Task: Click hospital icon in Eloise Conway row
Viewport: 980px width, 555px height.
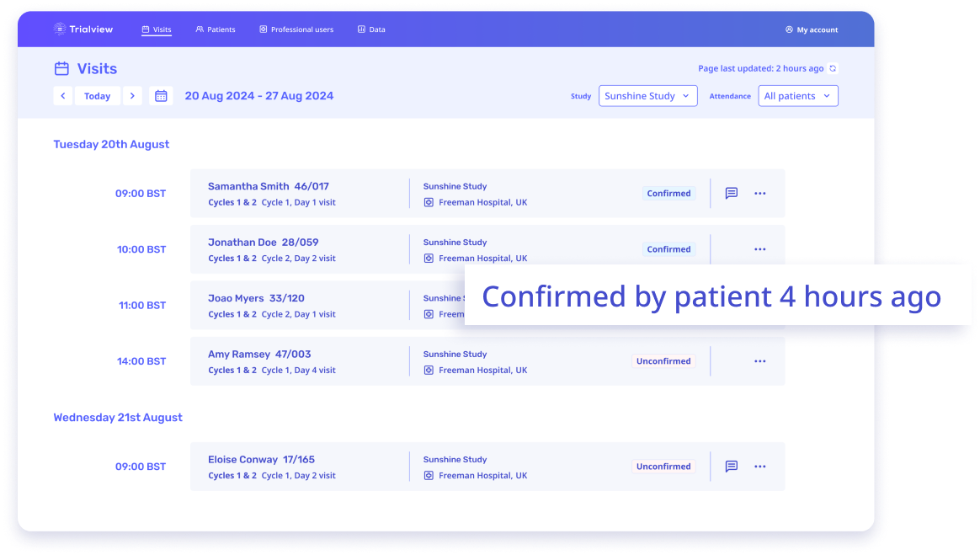Action: coord(429,476)
